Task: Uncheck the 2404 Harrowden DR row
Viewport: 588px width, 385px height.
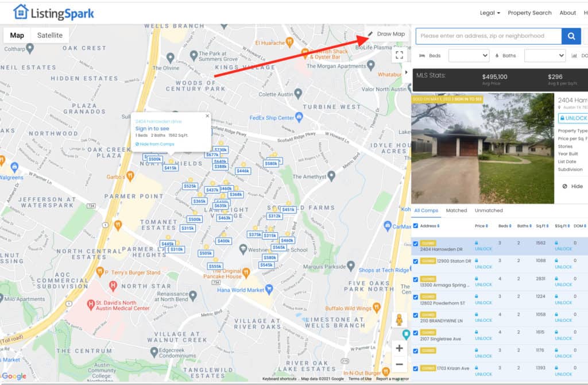Action: coord(416,244)
